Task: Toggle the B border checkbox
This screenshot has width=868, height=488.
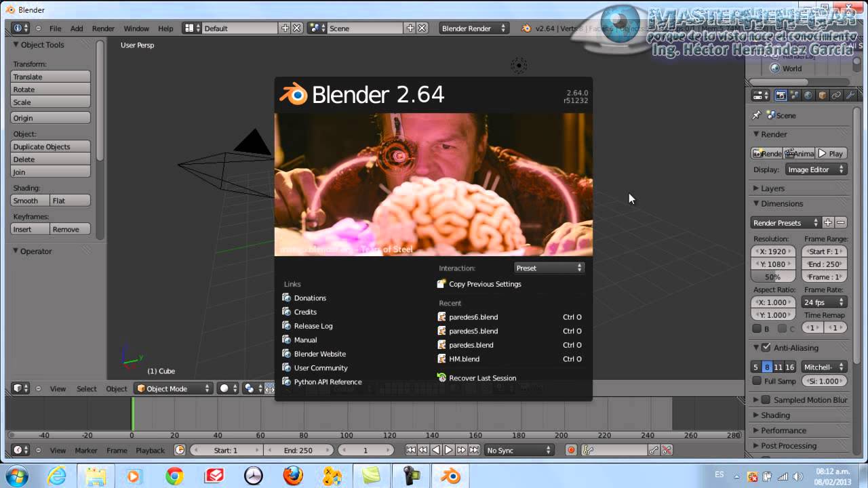Action: 757,329
